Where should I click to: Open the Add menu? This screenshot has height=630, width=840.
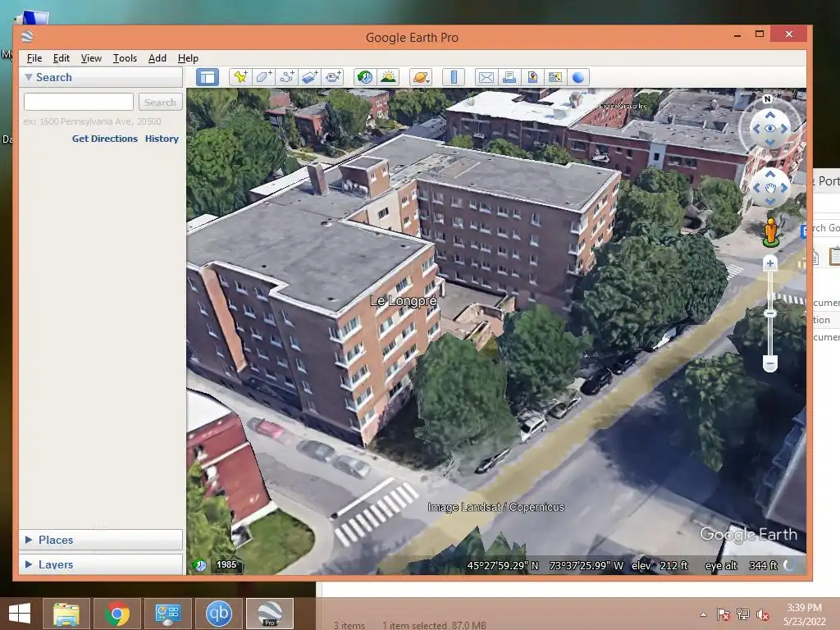click(157, 58)
